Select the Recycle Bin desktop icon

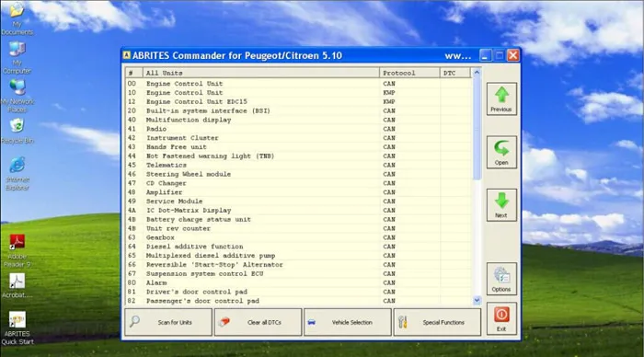(17, 131)
